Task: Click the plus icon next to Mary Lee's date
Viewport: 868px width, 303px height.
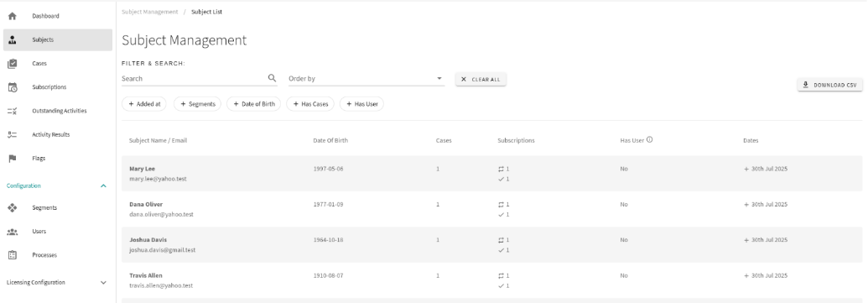Action: click(746, 169)
